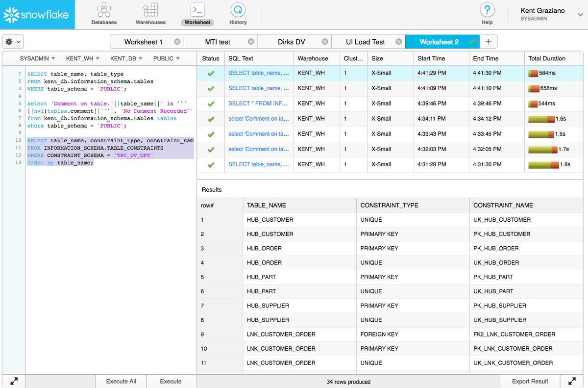This screenshot has width=588, height=388.
Task: Close the UI Load Test tab
Action: (x=398, y=42)
